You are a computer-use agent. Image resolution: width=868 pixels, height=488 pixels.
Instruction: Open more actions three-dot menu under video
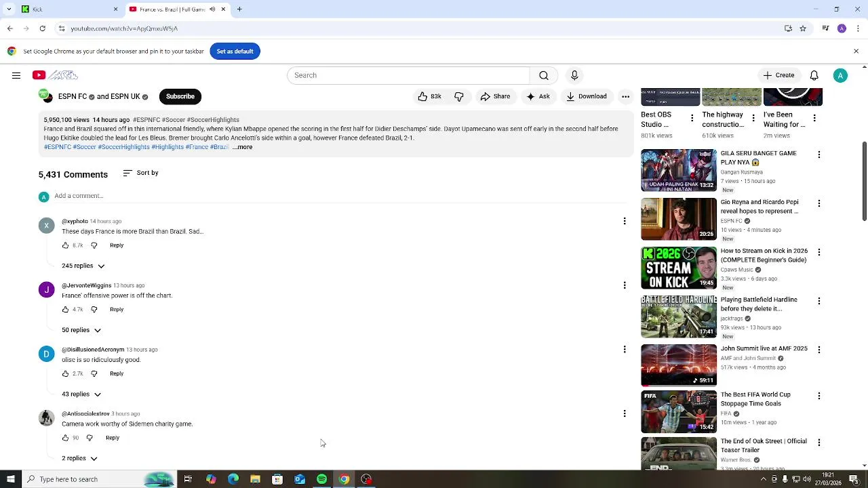pos(625,96)
